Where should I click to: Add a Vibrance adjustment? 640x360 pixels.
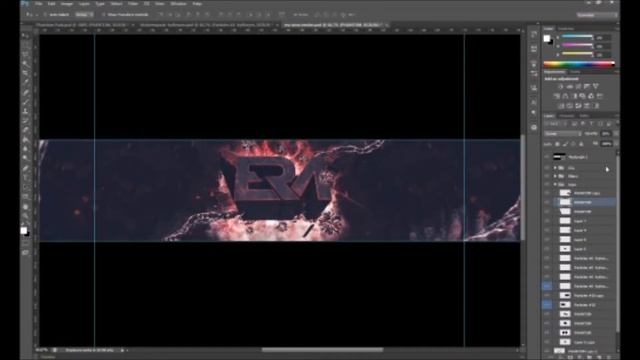pyautogui.click(x=595, y=87)
